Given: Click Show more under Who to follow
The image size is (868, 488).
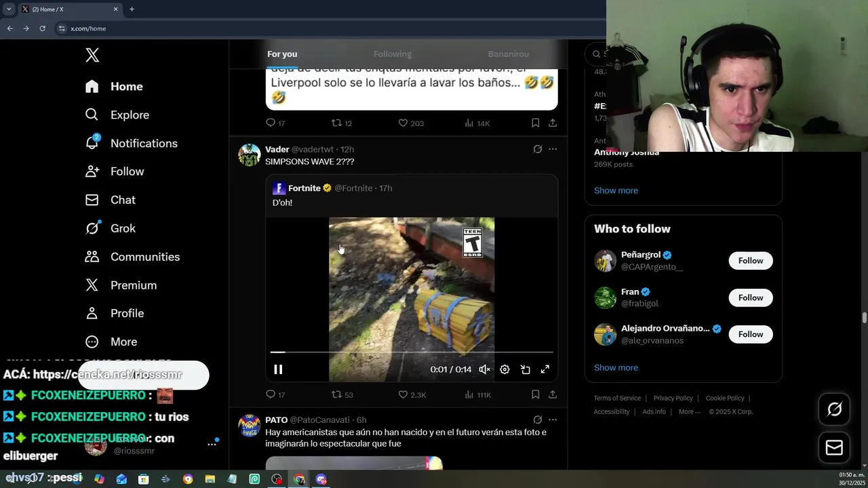Looking at the screenshot, I should click(616, 368).
